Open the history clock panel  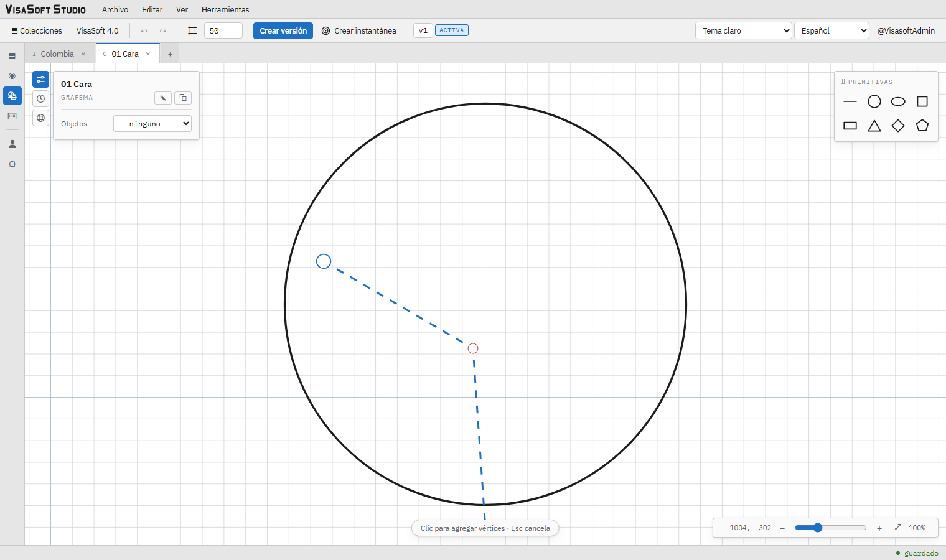pyautogui.click(x=40, y=98)
